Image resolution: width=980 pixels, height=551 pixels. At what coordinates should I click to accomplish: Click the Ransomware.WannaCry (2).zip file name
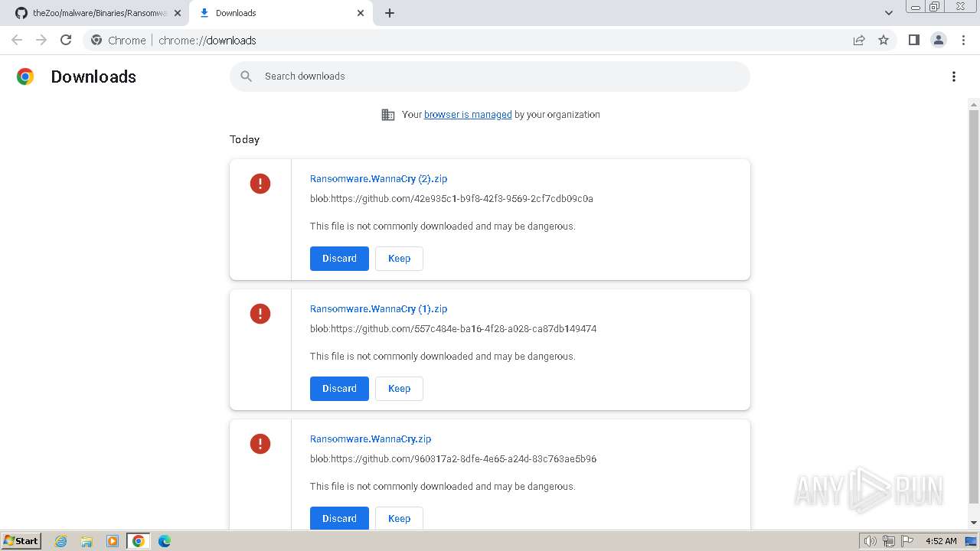378,179
